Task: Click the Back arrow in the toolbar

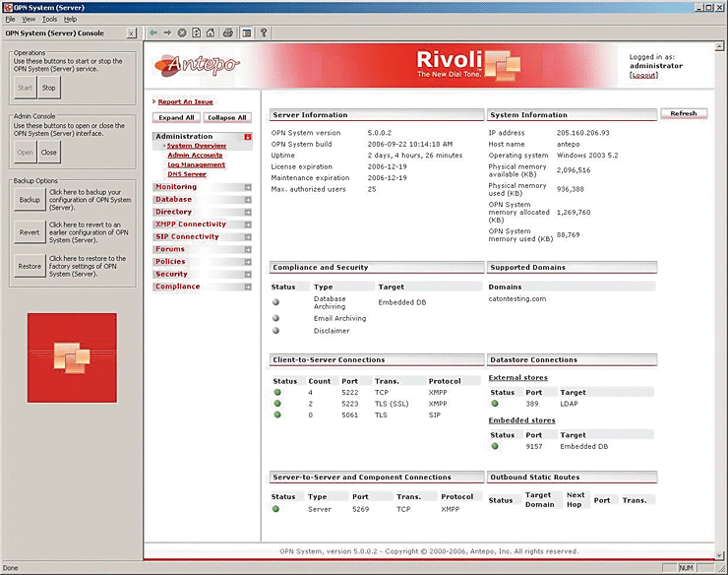Action: (153, 32)
